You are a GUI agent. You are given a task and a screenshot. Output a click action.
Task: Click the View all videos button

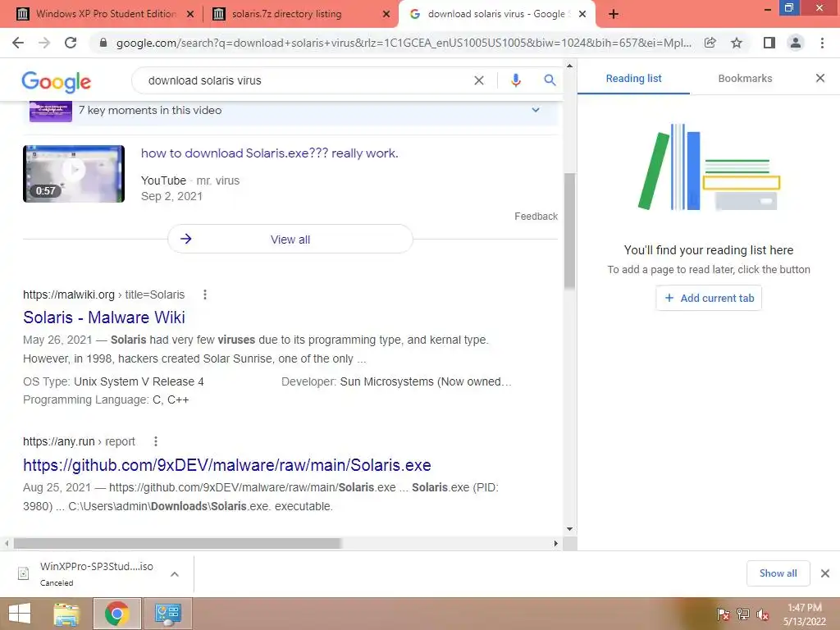click(290, 239)
